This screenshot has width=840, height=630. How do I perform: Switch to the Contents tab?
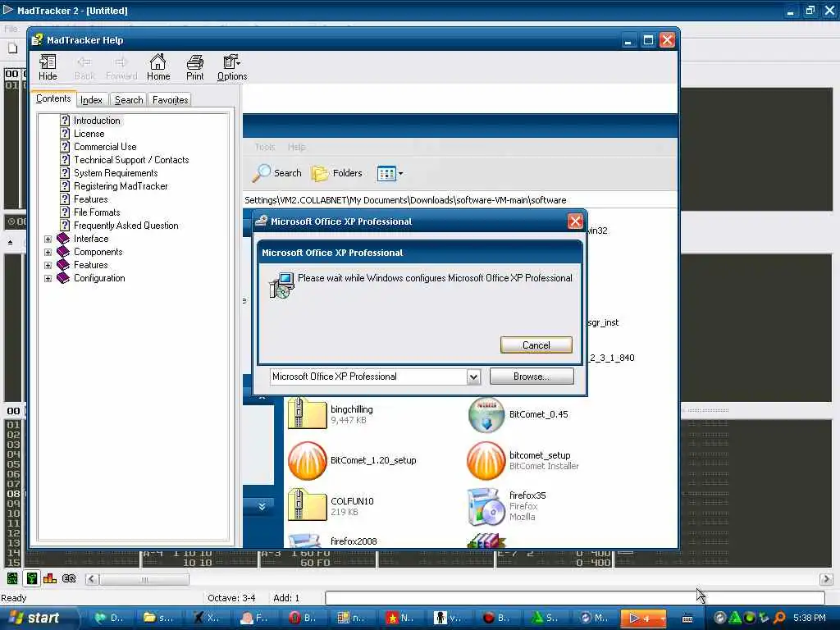click(x=53, y=98)
